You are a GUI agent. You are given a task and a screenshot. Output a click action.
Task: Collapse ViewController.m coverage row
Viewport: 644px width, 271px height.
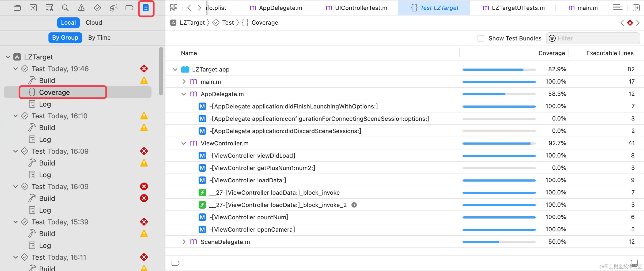coord(184,144)
